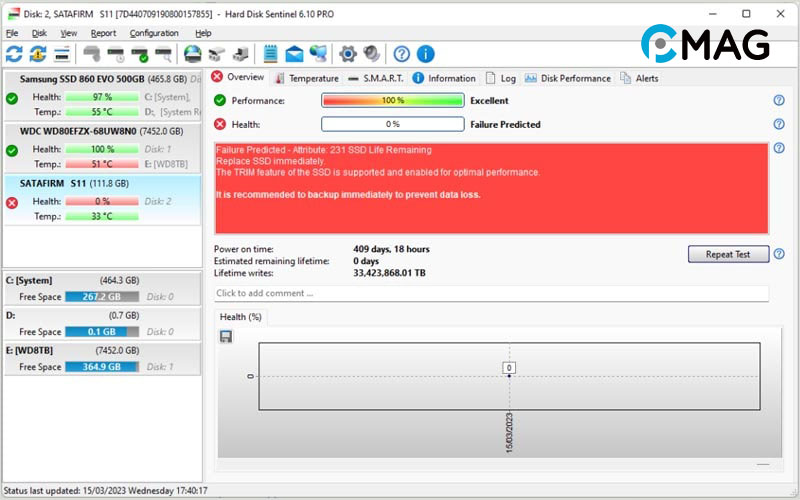Click the blue envelope email icon
Screen dimensions: 800x500
(x=294, y=54)
